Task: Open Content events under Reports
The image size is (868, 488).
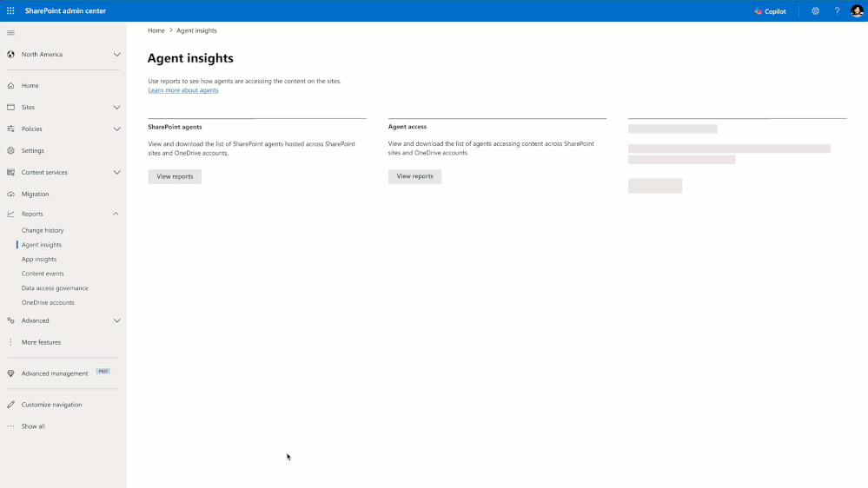Action: (x=43, y=274)
